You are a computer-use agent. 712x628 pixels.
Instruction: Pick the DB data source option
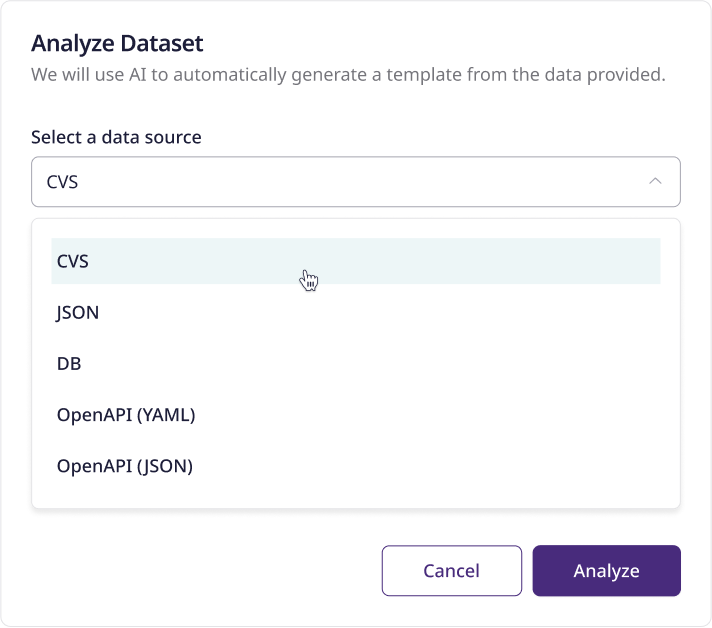(356, 364)
